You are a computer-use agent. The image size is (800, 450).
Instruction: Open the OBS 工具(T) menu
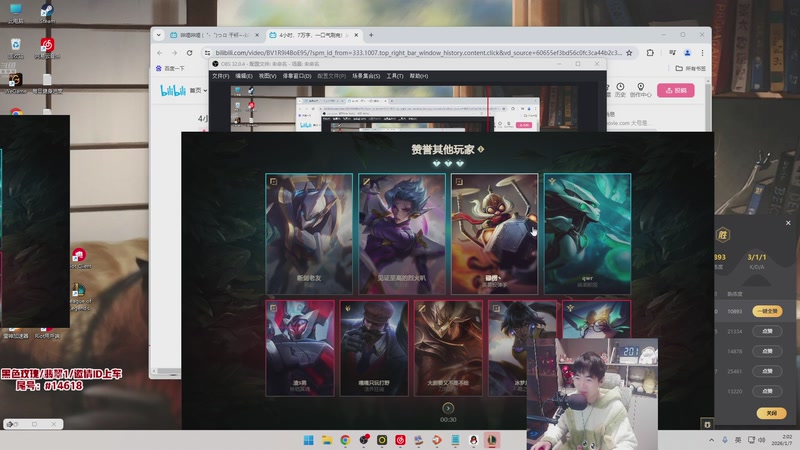click(394, 76)
